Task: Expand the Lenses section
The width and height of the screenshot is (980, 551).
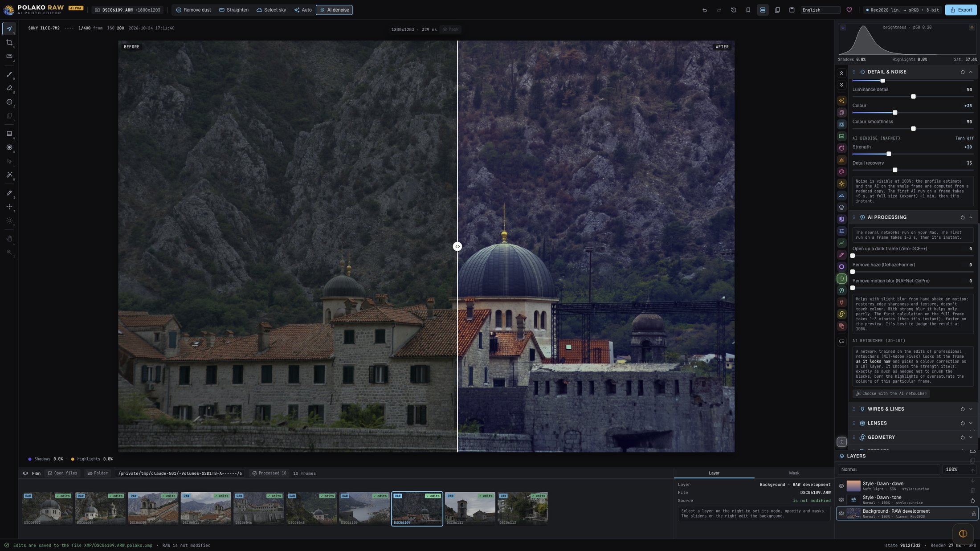Action: (x=971, y=423)
